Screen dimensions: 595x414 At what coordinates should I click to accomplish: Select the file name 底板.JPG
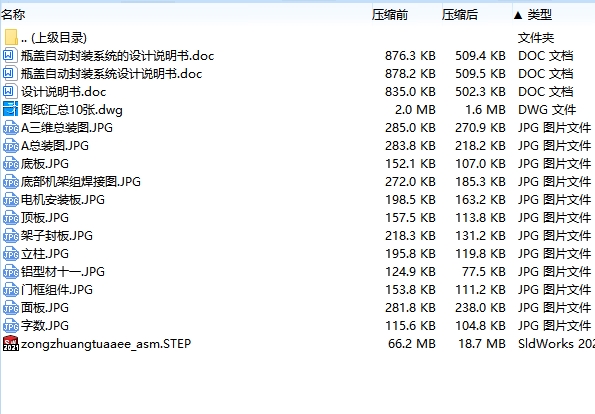click(45, 164)
